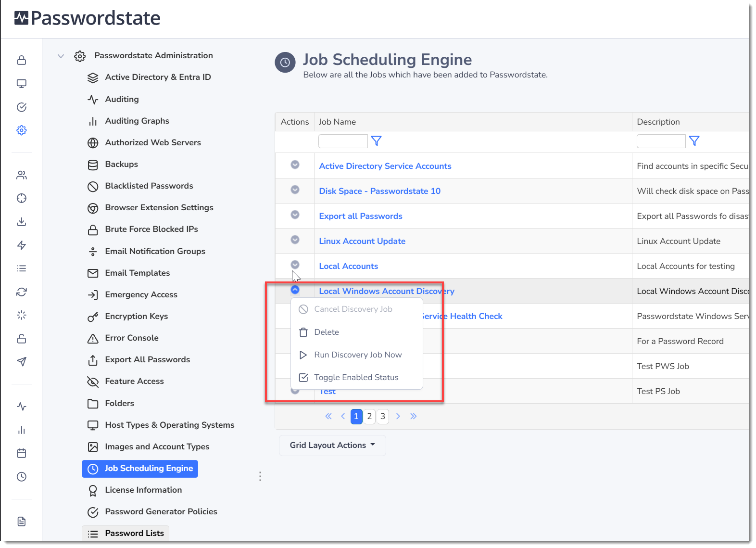This screenshot has width=756, height=548.
Task: Select the highlighted Job Scheduling Engine item
Action: click(x=140, y=469)
